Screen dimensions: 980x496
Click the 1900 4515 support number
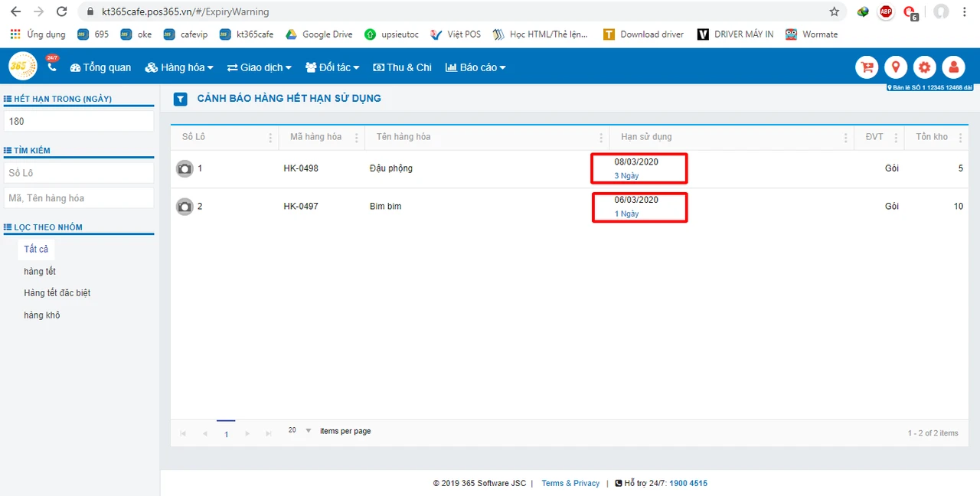(688, 483)
